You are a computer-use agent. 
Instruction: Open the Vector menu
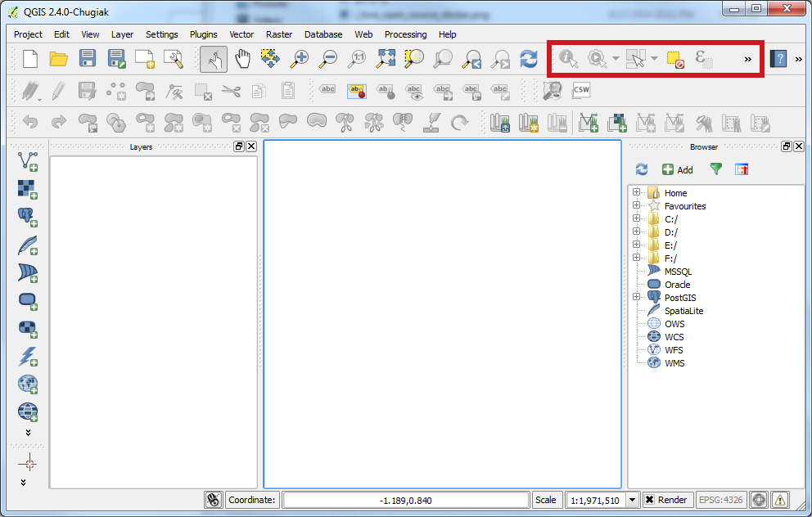pos(241,34)
